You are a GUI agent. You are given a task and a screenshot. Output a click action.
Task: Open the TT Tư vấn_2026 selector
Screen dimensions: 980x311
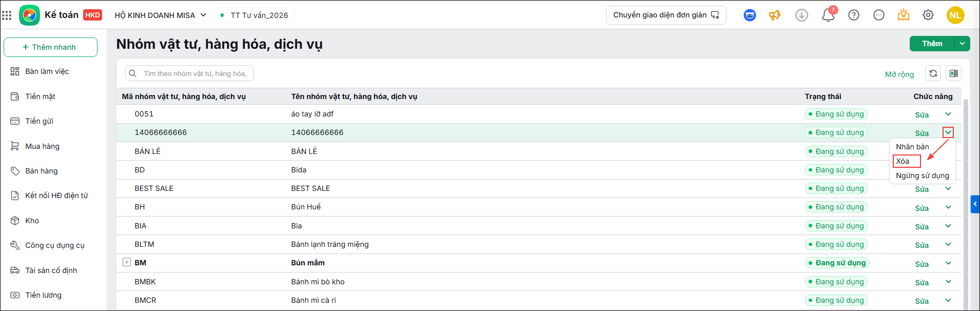point(255,15)
